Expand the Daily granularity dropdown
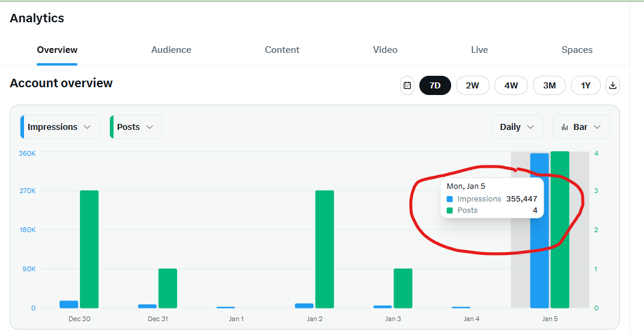 tap(517, 127)
